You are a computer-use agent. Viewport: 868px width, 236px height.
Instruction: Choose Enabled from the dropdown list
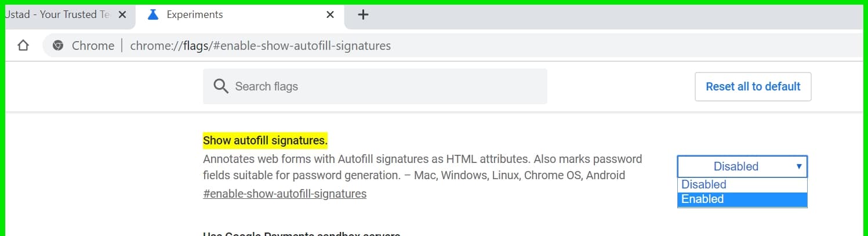coord(742,199)
